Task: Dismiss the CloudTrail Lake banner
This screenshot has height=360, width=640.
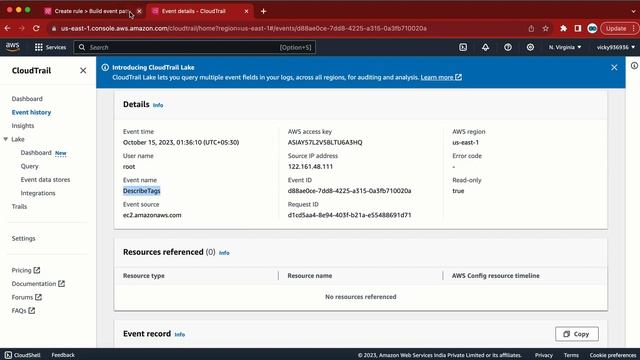Action: [x=614, y=67]
